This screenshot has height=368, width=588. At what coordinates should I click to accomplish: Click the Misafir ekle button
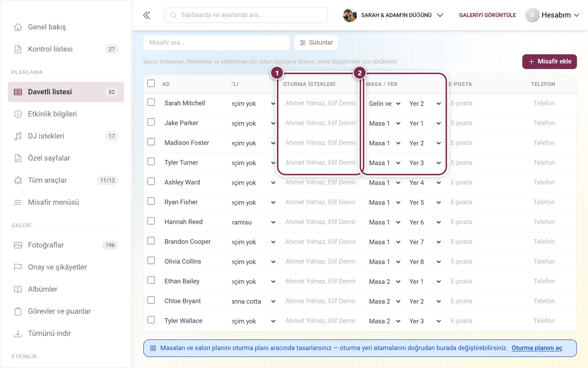pyautogui.click(x=550, y=62)
